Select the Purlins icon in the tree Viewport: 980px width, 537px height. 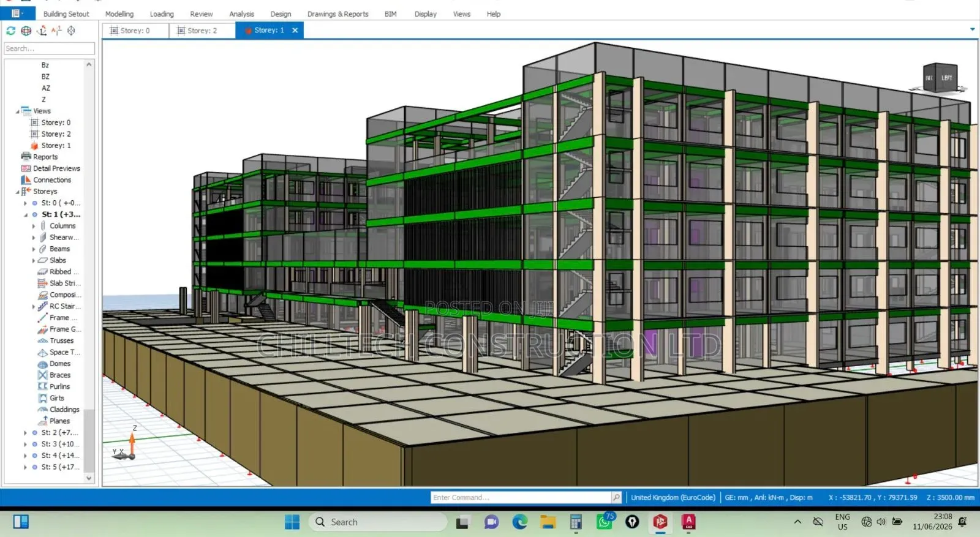43,387
